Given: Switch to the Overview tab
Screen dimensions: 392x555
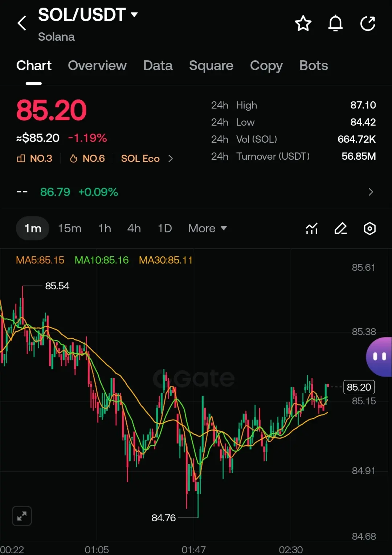Looking at the screenshot, I should (x=97, y=66).
